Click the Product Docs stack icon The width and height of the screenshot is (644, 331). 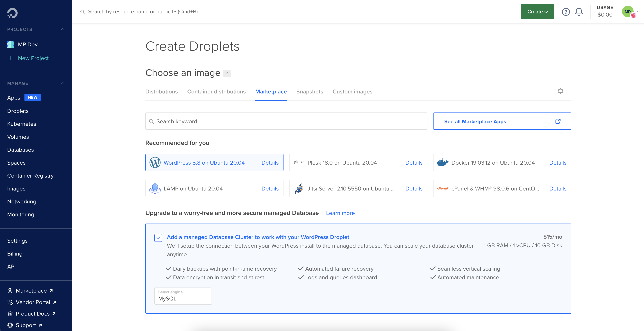10,314
